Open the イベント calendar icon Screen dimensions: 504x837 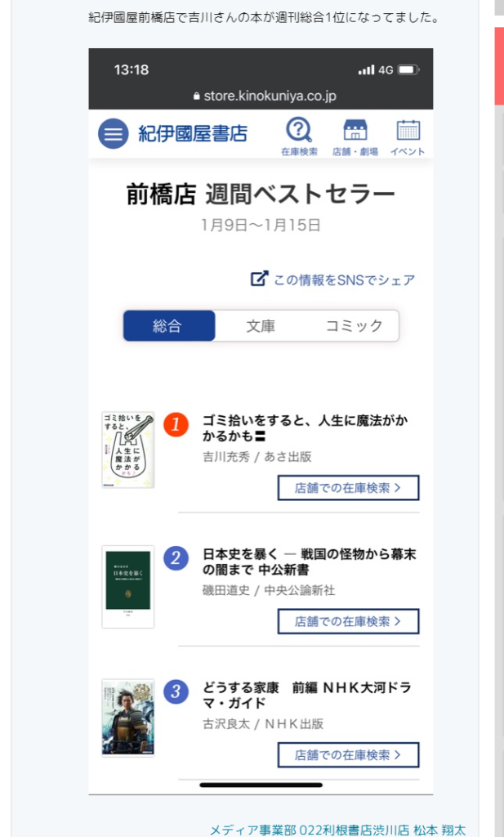[x=408, y=137]
